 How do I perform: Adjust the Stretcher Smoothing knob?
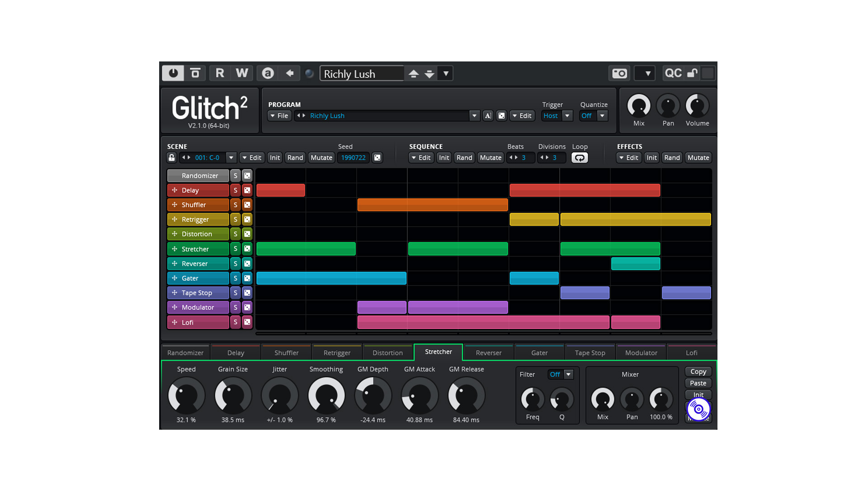(326, 395)
